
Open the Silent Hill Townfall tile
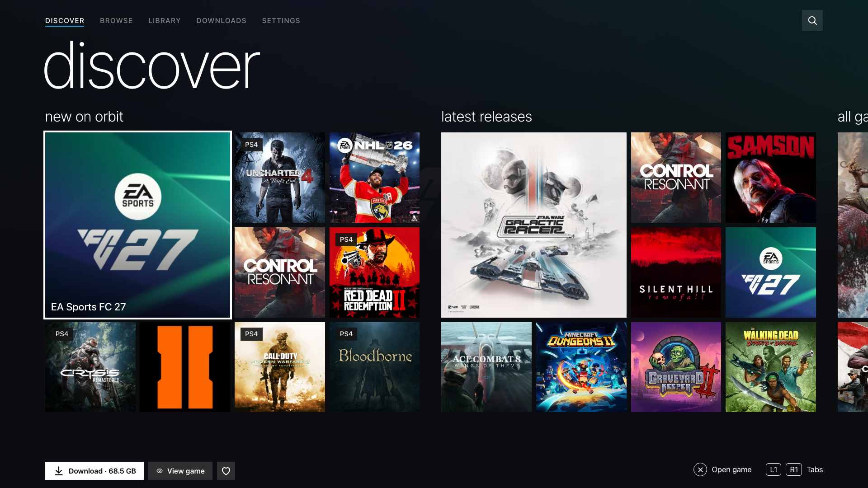pyautogui.click(x=676, y=272)
